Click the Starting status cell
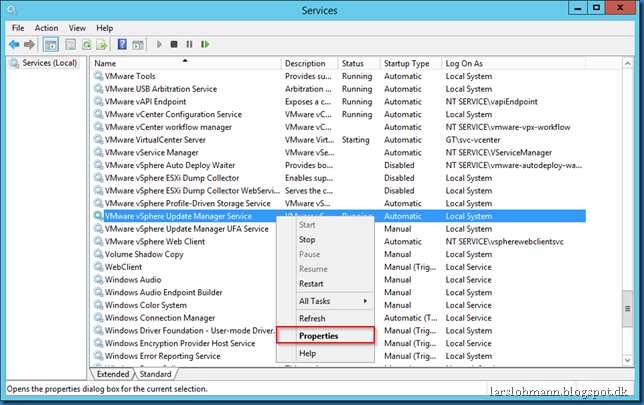The image size is (644, 405). 356,140
